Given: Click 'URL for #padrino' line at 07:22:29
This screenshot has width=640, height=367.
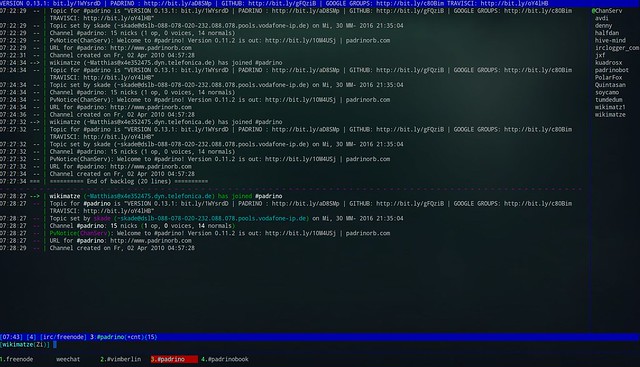Looking at the screenshot, I should (x=120, y=48).
